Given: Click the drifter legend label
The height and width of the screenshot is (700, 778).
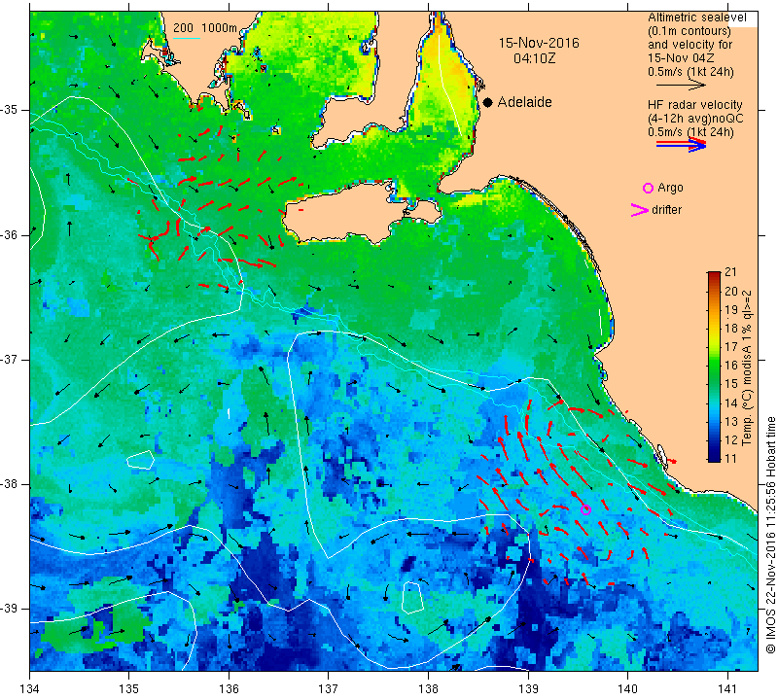Looking at the screenshot, I should (666, 210).
